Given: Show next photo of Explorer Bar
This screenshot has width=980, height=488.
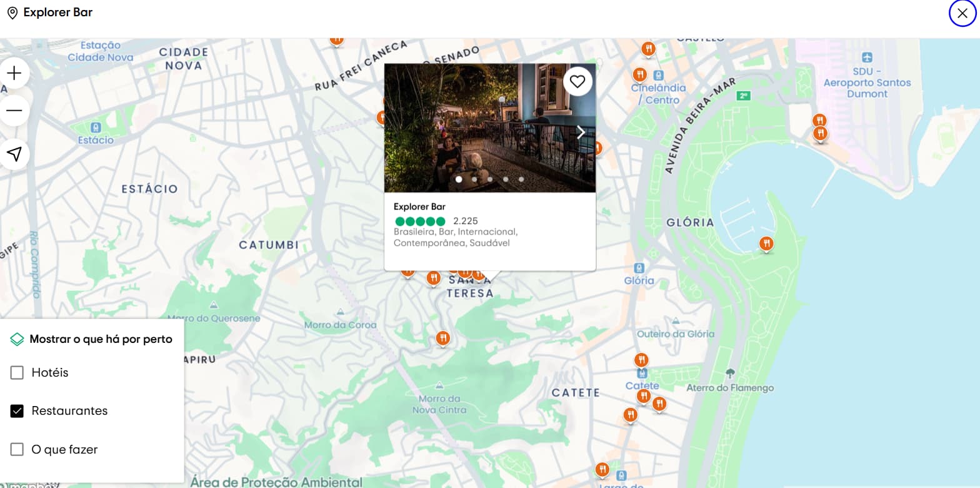Looking at the screenshot, I should point(581,132).
